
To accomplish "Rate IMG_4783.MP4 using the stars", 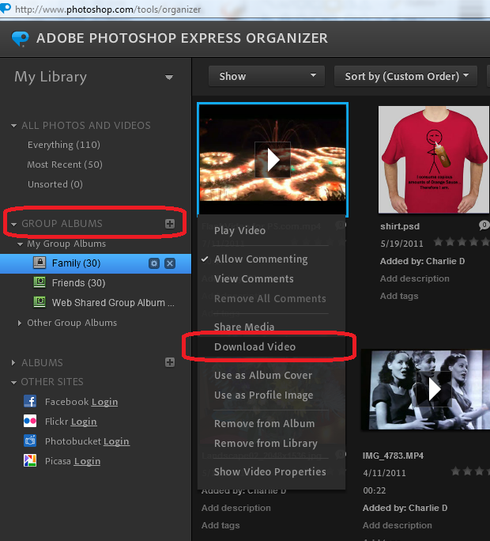I will [x=470, y=471].
